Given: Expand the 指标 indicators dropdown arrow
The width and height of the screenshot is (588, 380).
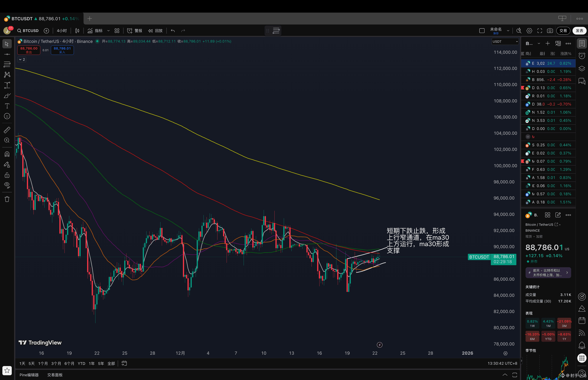Looking at the screenshot, I should pos(108,31).
